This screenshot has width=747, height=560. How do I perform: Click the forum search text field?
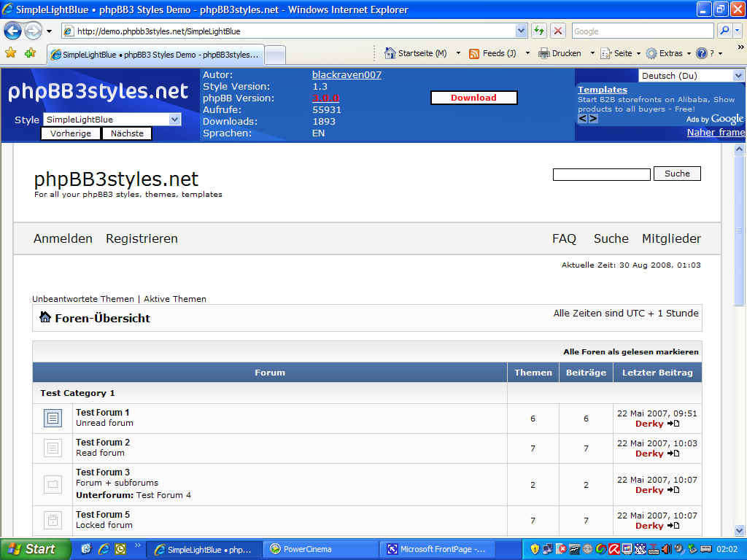click(601, 175)
